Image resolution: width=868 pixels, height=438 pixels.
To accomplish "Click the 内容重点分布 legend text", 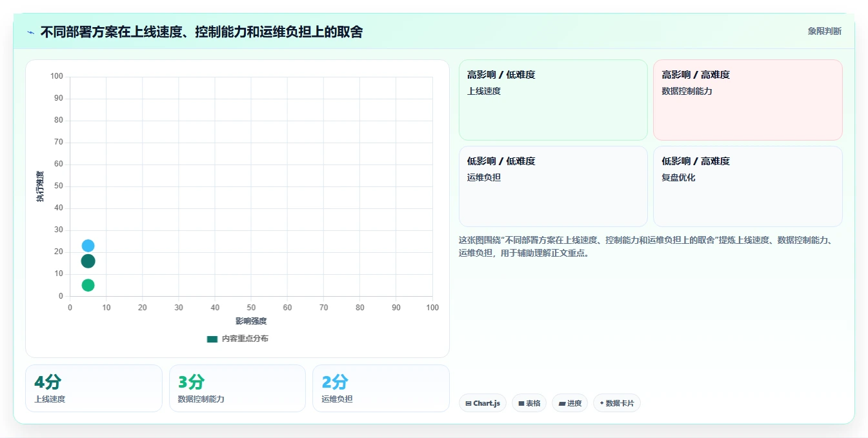I will pyautogui.click(x=245, y=339).
